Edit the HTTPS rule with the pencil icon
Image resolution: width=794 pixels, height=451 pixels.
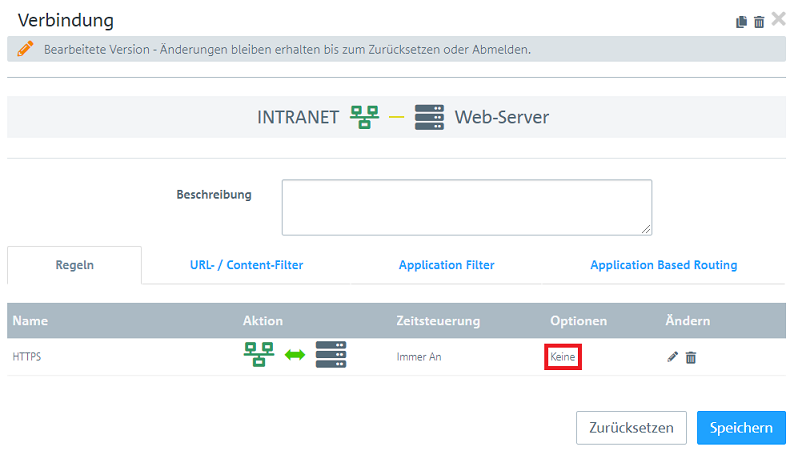tap(672, 357)
